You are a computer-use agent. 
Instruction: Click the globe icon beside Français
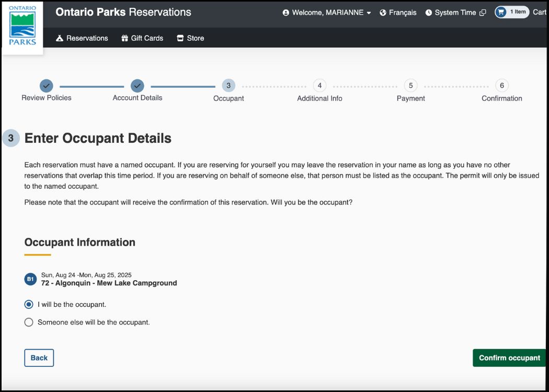[x=383, y=13]
